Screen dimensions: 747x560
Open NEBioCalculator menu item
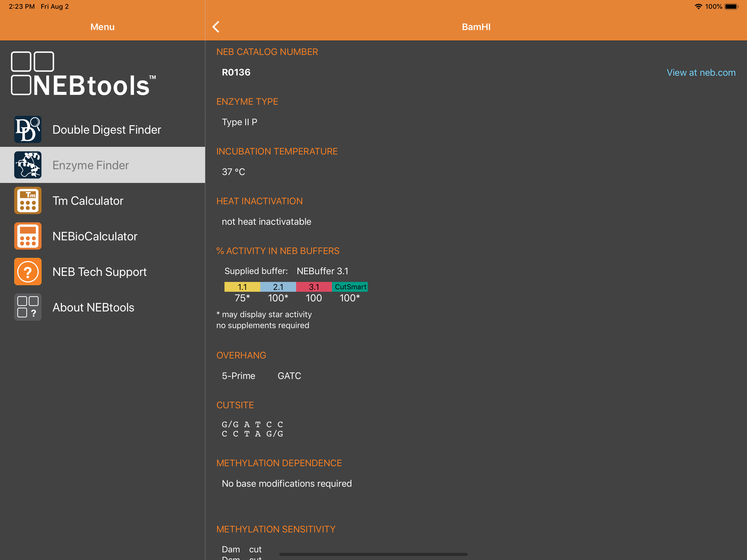[102, 236]
